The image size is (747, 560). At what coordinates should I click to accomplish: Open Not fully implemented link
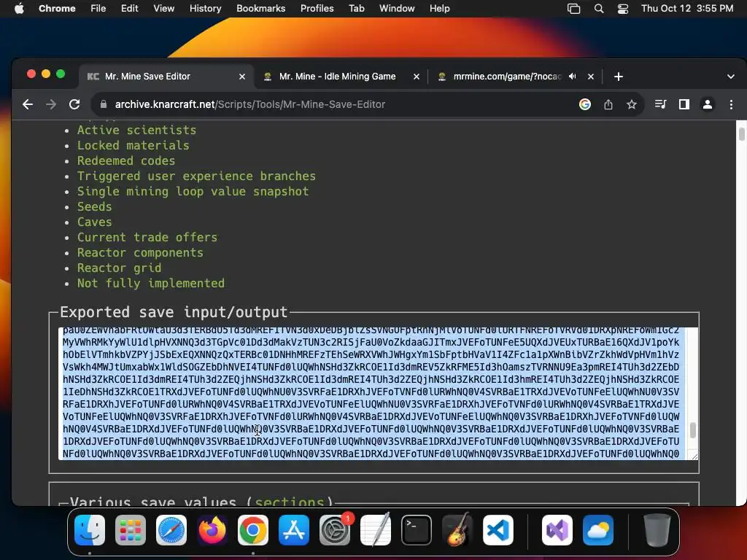[x=151, y=284]
